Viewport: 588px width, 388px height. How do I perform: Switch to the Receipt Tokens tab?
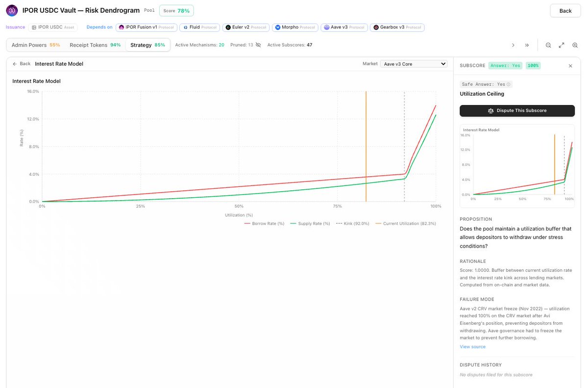[95, 45]
